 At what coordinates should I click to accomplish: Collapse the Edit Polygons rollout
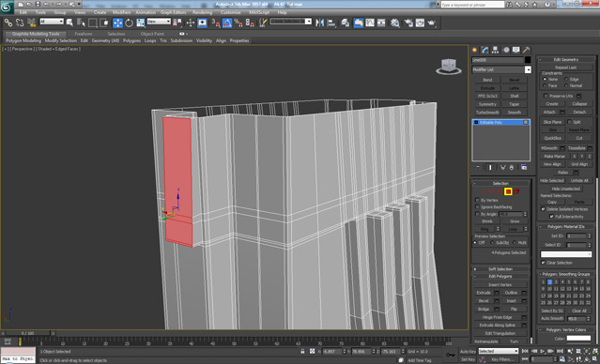[500, 277]
